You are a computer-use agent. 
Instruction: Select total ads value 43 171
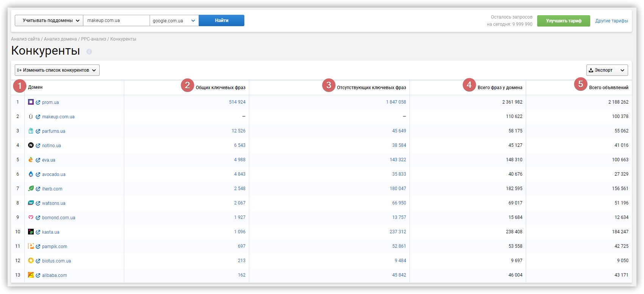coord(621,275)
